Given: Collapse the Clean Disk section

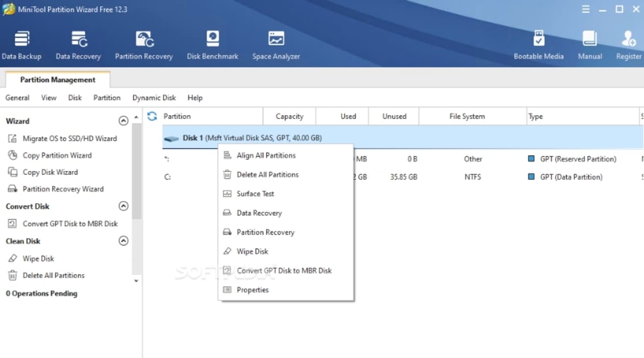Looking at the screenshot, I should 123,241.
